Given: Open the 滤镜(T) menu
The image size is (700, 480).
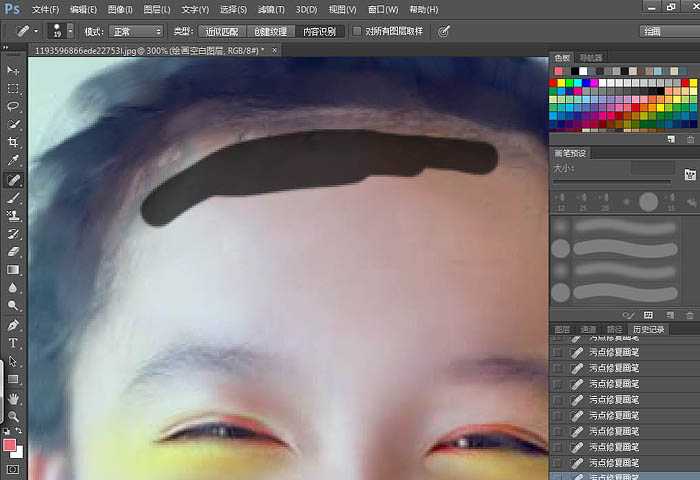Looking at the screenshot, I should (x=271, y=9).
